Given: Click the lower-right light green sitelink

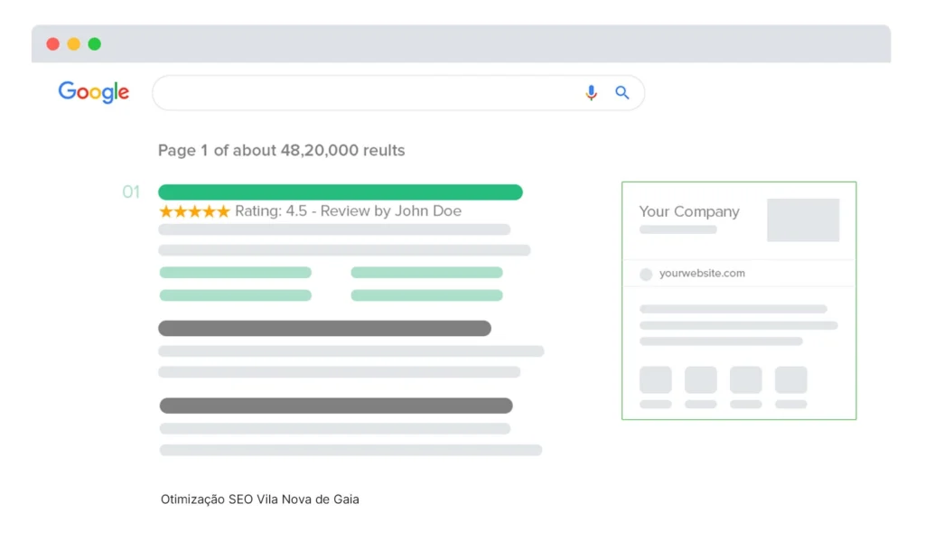Looking at the screenshot, I should pos(426,295).
